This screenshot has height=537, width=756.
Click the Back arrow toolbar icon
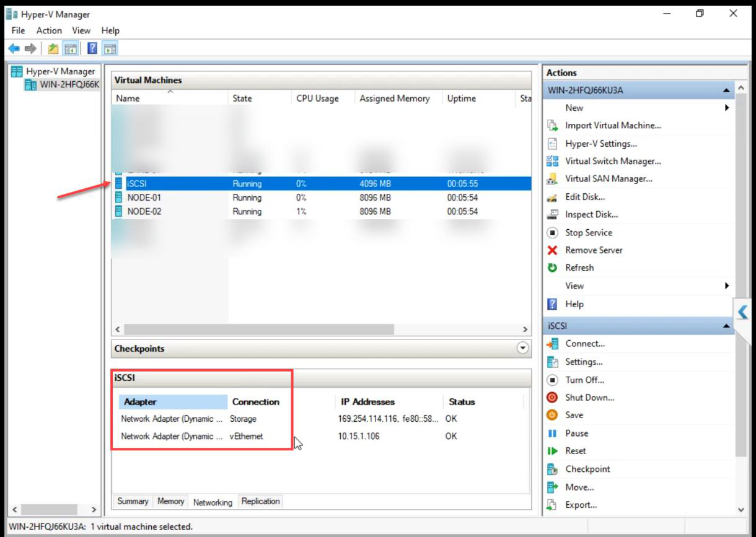click(x=14, y=48)
